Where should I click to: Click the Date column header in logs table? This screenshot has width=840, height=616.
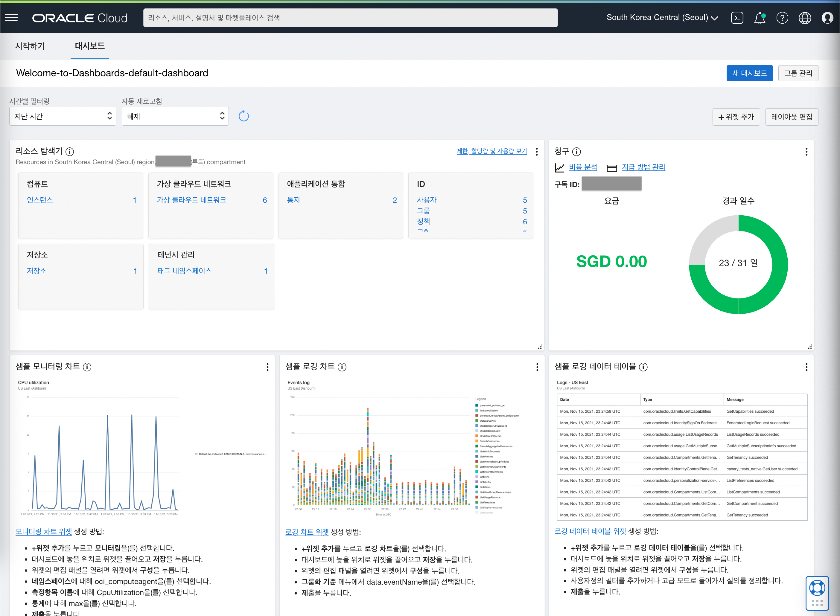[x=599, y=400]
